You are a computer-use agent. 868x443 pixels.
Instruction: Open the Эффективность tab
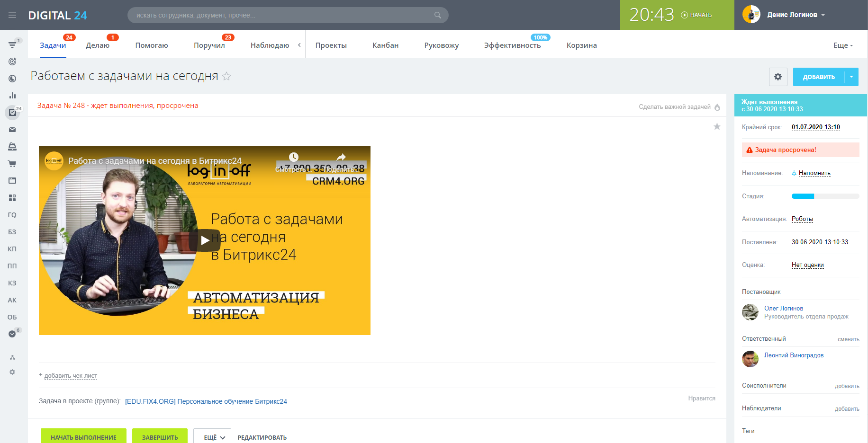coord(513,45)
